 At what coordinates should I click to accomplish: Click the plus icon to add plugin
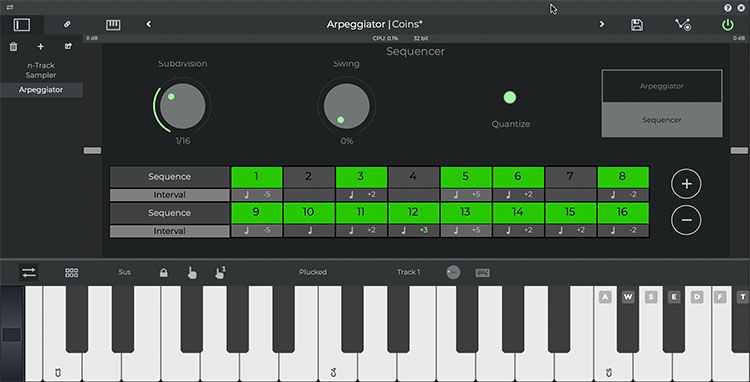click(41, 46)
